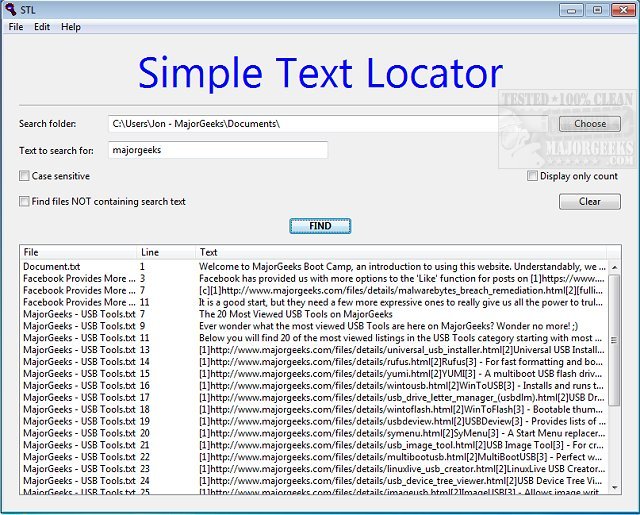Click the FIND button
The height and width of the screenshot is (515, 640).
tap(320, 226)
